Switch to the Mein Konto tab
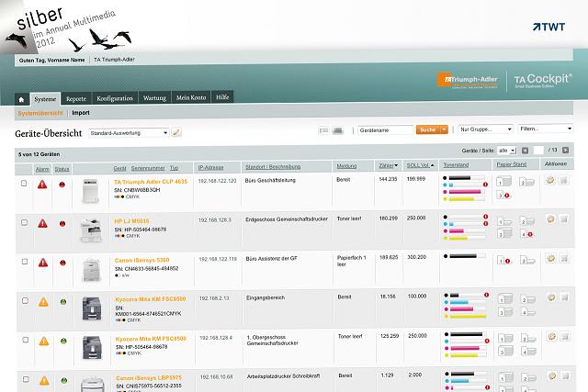The image size is (588, 392). point(191,97)
